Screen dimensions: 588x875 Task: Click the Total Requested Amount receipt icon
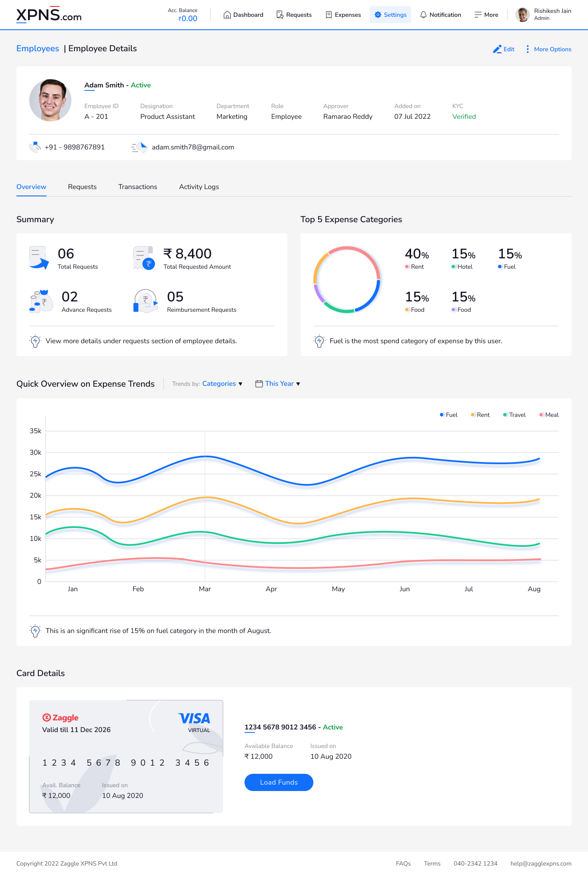(x=144, y=258)
